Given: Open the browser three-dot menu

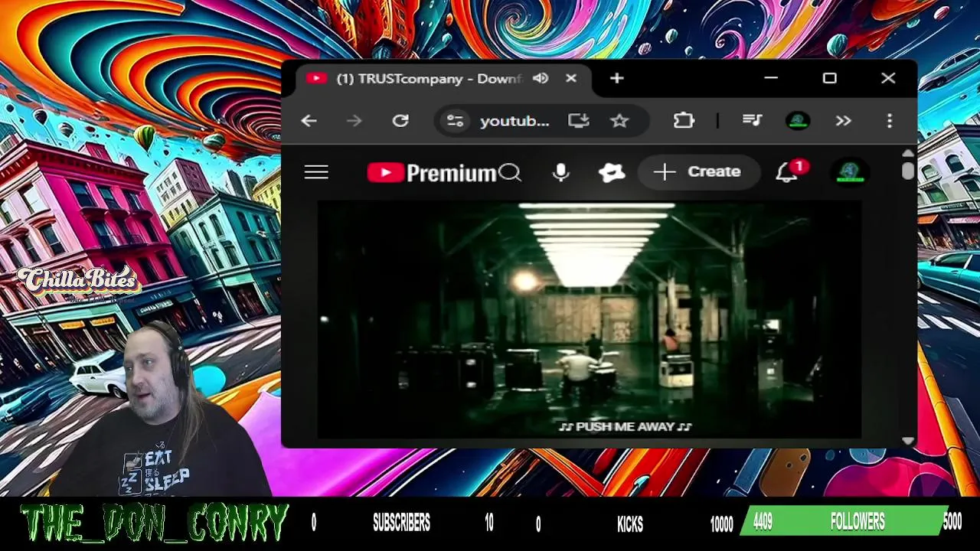Looking at the screenshot, I should click(x=889, y=121).
